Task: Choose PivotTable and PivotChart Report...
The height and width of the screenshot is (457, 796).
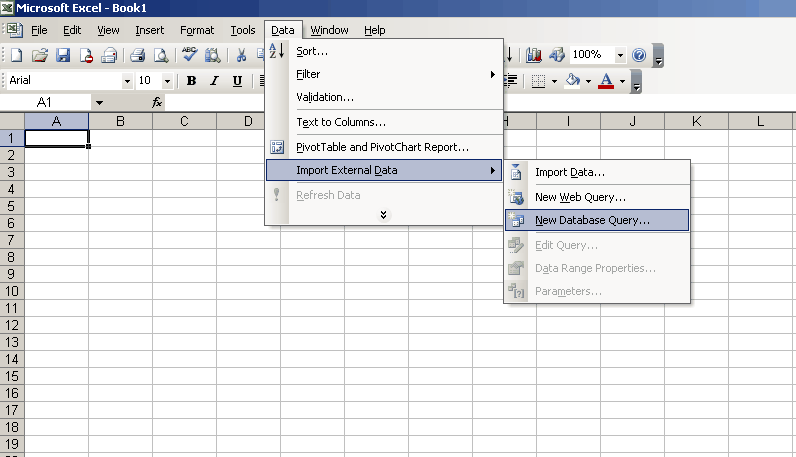Action: [x=384, y=147]
